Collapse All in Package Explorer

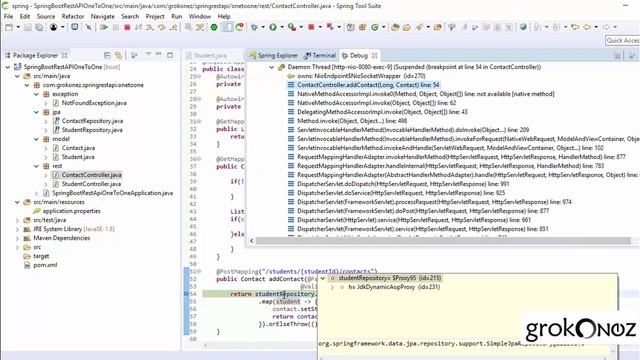[107, 55]
